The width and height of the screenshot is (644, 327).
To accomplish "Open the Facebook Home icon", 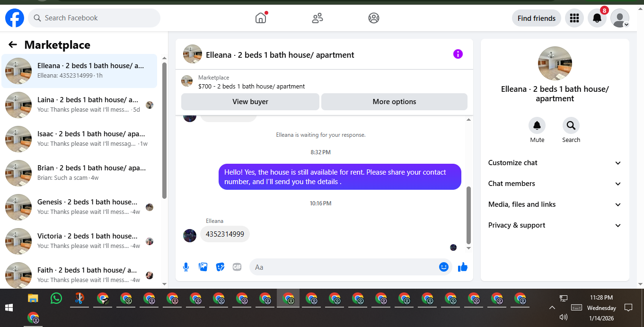I will point(261,18).
